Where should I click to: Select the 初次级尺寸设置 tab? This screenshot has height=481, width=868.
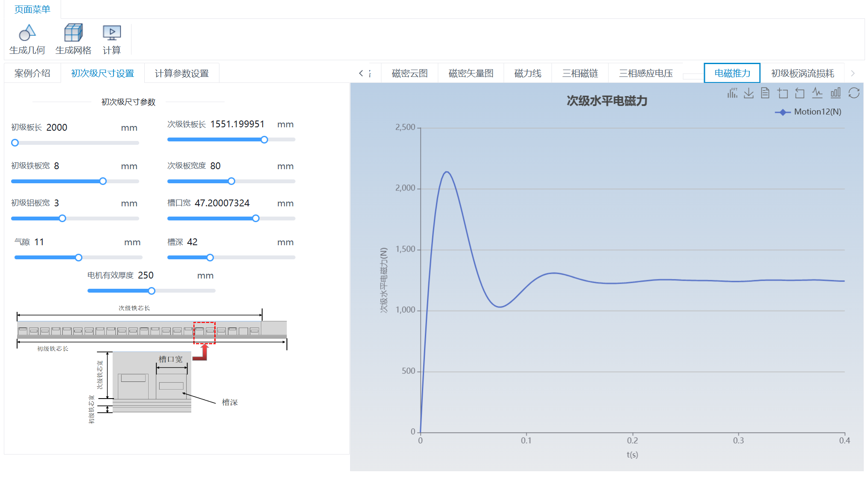[x=102, y=73]
